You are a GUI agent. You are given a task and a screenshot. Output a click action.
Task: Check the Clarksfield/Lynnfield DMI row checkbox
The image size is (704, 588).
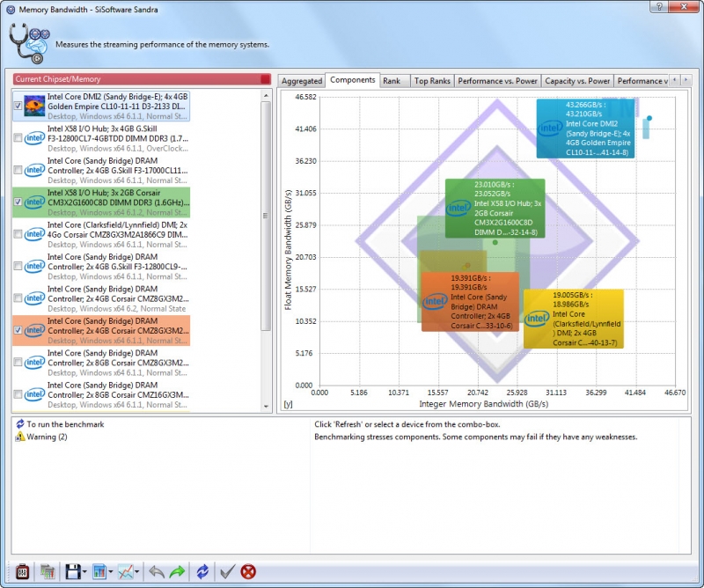(x=18, y=234)
